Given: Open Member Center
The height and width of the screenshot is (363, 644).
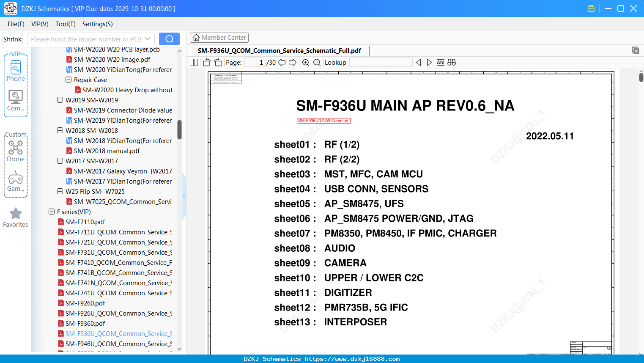Looking at the screenshot, I should [x=219, y=38].
